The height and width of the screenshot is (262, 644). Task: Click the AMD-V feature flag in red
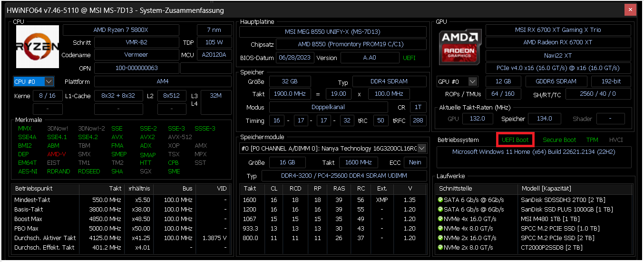click(57, 154)
